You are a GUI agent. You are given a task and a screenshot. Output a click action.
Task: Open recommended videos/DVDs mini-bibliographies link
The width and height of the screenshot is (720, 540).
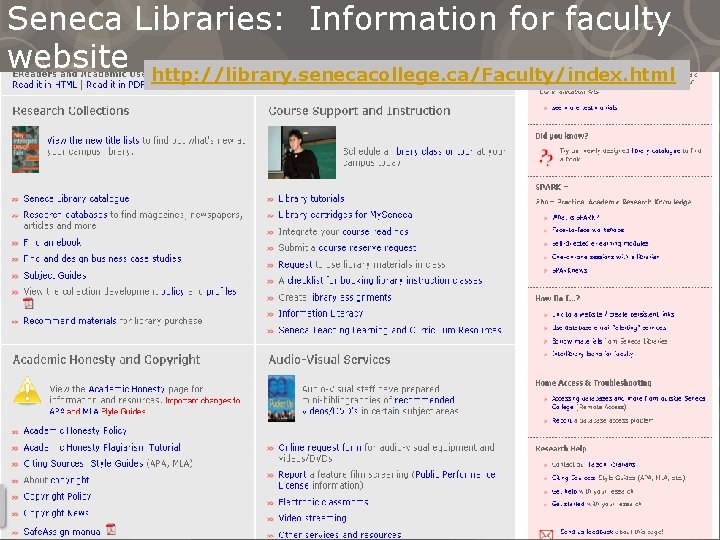(x=379, y=405)
